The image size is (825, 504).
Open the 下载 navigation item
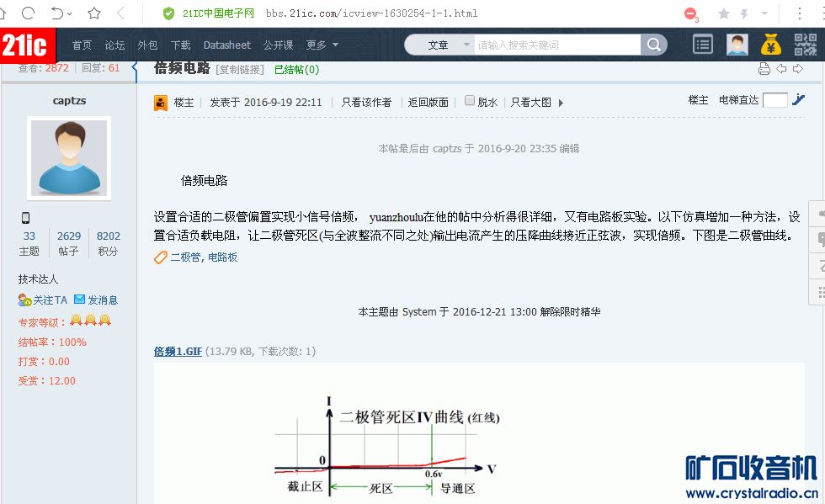pyautogui.click(x=180, y=45)
